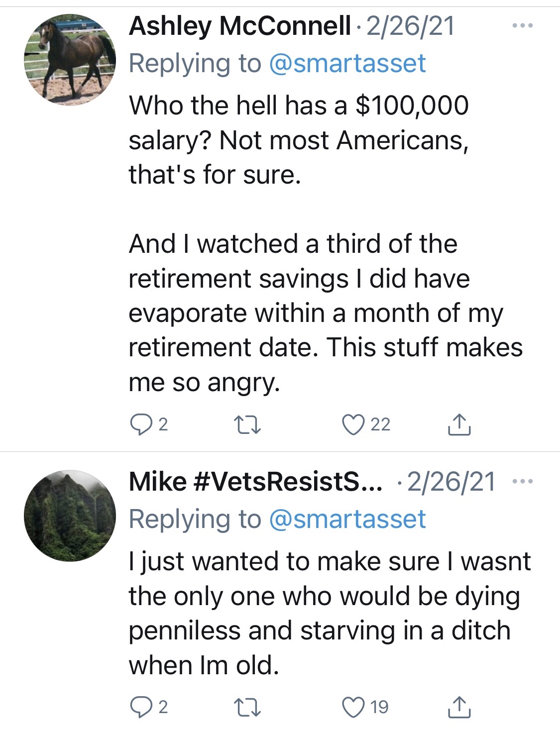560x733 pixels.
Task: Like Mike's tweet with 19 likes
Action: coord(353,708)
